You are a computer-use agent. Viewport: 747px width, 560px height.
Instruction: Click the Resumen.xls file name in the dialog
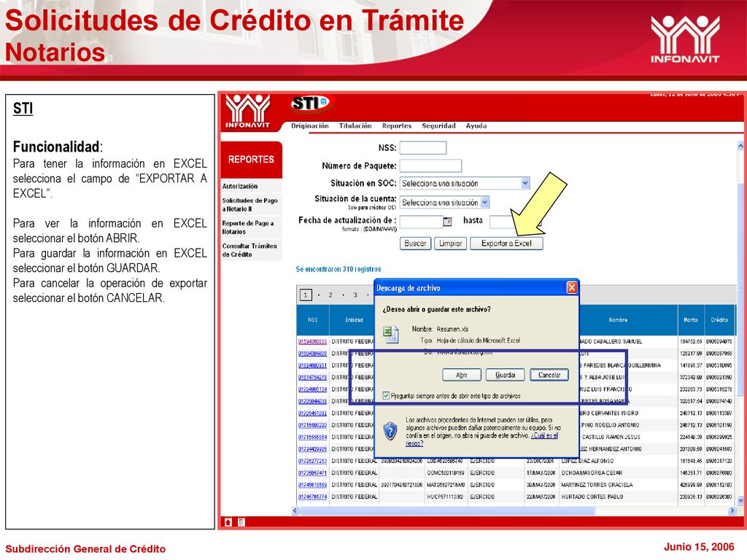[x=452, y=329]
